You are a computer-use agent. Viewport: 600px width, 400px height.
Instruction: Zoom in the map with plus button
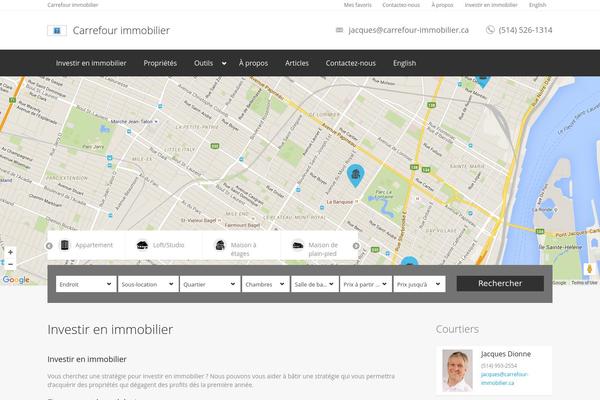tap(10, 252)
